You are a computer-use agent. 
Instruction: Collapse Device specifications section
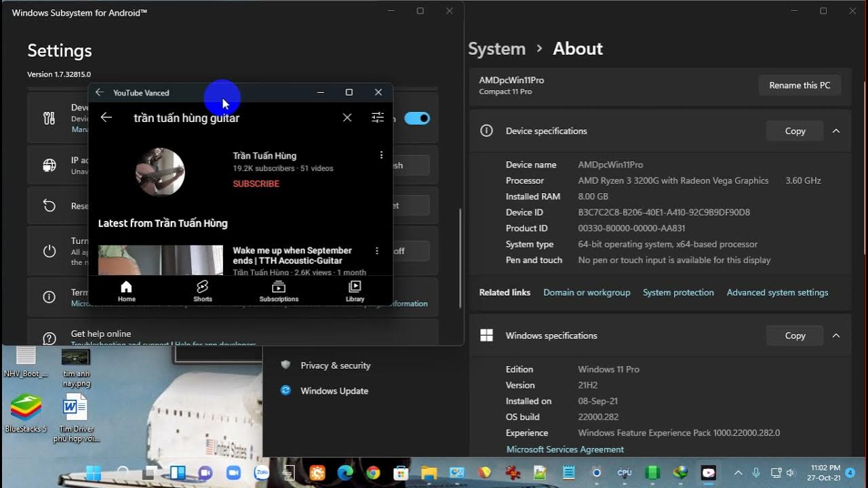pos(836,131)
